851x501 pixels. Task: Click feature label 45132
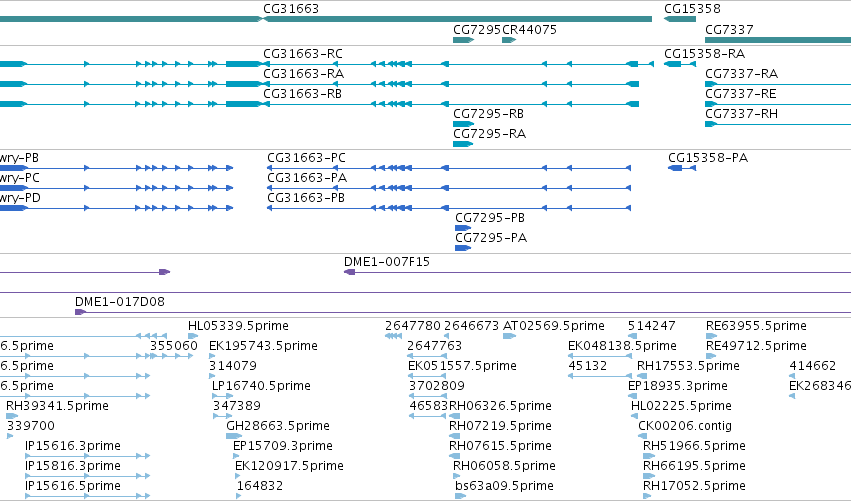tap(587, 366)
